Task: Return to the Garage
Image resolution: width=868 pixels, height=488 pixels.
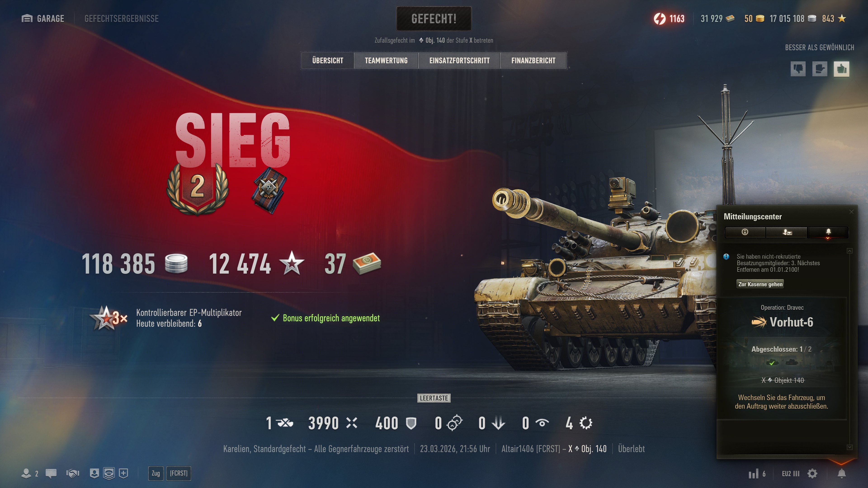Action: point(43,19)
